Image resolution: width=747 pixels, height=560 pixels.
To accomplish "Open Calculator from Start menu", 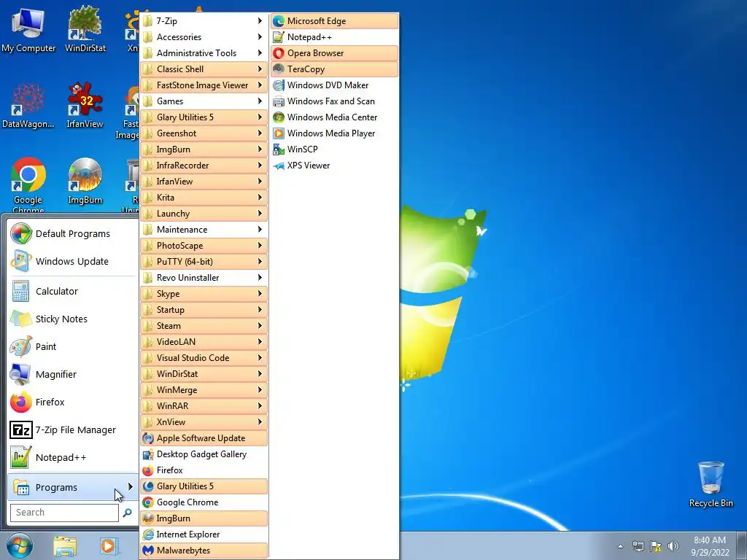I will click(x=72, y=292).
